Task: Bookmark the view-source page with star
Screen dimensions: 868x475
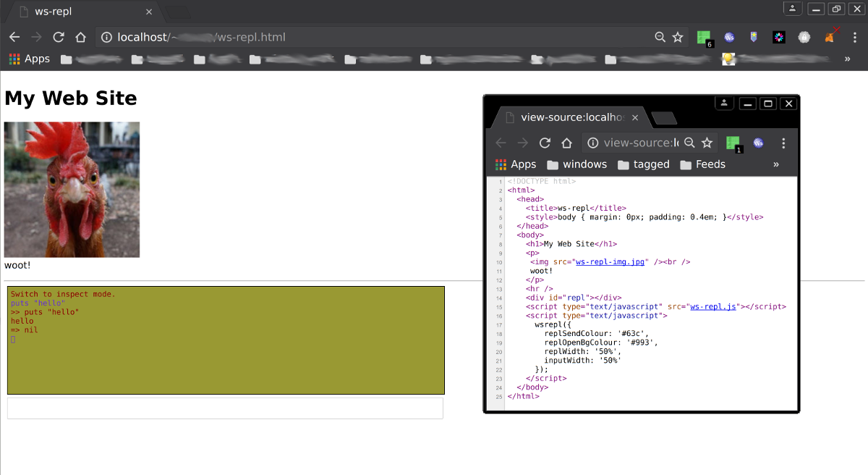Action: [x=707, y=143]
